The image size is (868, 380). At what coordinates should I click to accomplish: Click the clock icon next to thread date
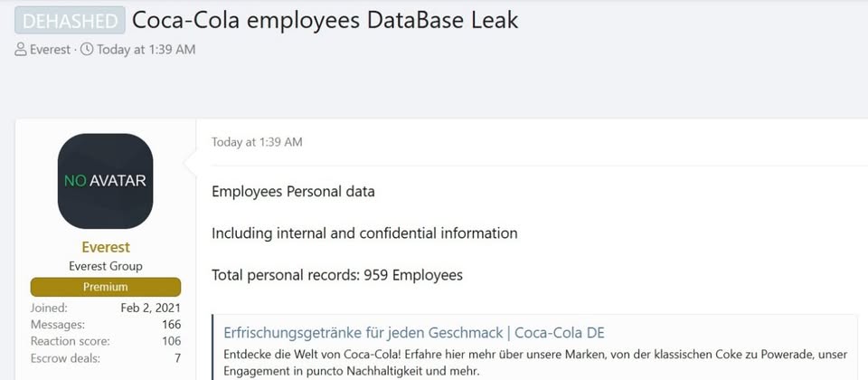tap(87, 49)
